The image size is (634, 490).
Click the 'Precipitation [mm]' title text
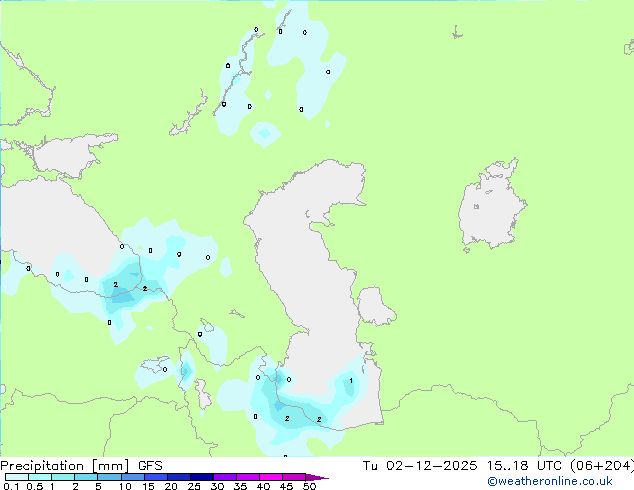[x=65, y=466]
